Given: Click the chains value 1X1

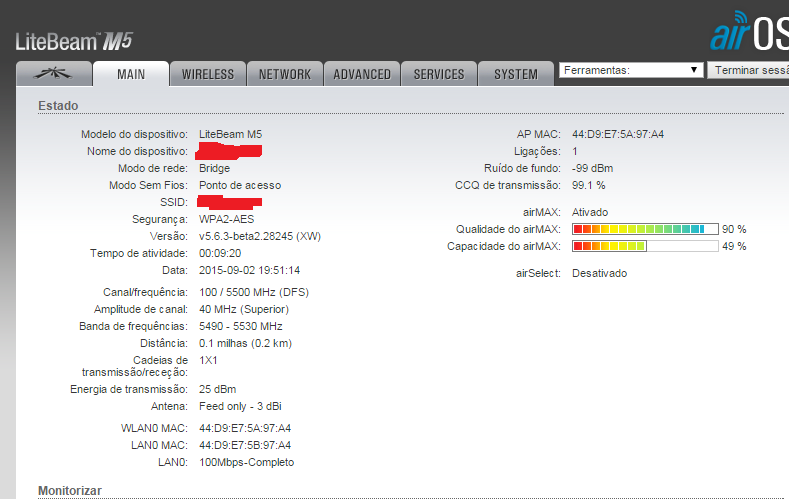Looking at the screenshot, I should point(208,360).
